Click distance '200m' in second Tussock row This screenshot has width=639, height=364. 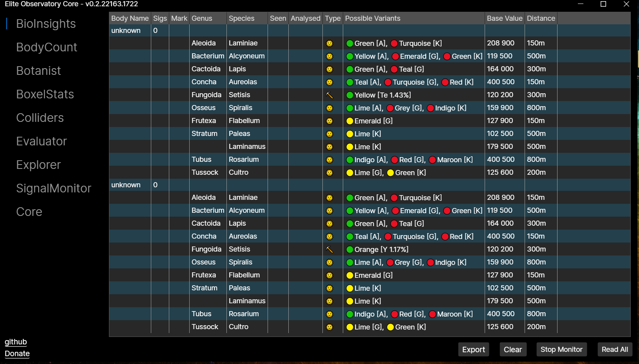(536, 327)
